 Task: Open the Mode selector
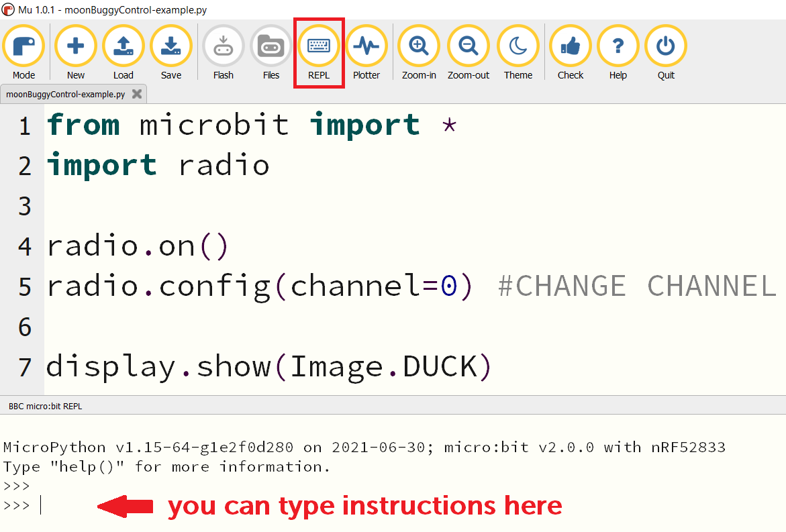tap(23, 52)
